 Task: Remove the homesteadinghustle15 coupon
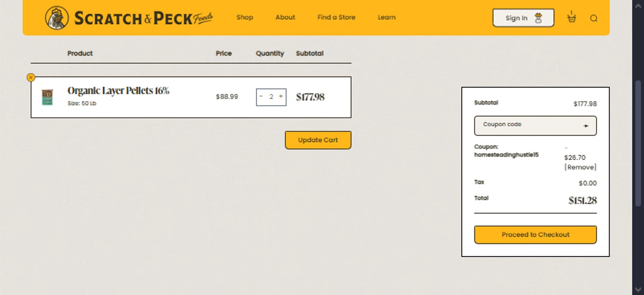(x=580, y=167)
